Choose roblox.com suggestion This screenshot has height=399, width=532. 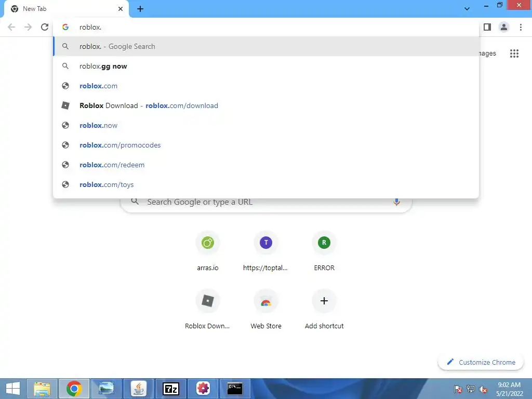tap(266, 86)
